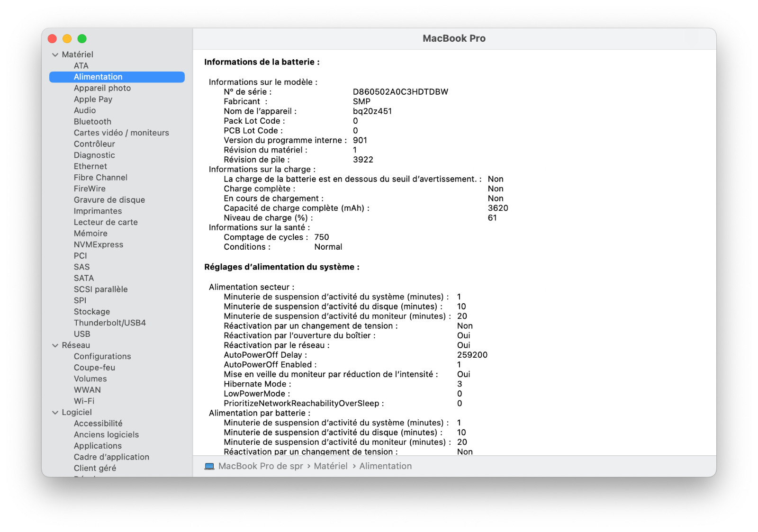Image resolution: width=758 pixels, height=532 pixels.
Task: Select Ethernet in the sidebar
Action: click(90, 166)
